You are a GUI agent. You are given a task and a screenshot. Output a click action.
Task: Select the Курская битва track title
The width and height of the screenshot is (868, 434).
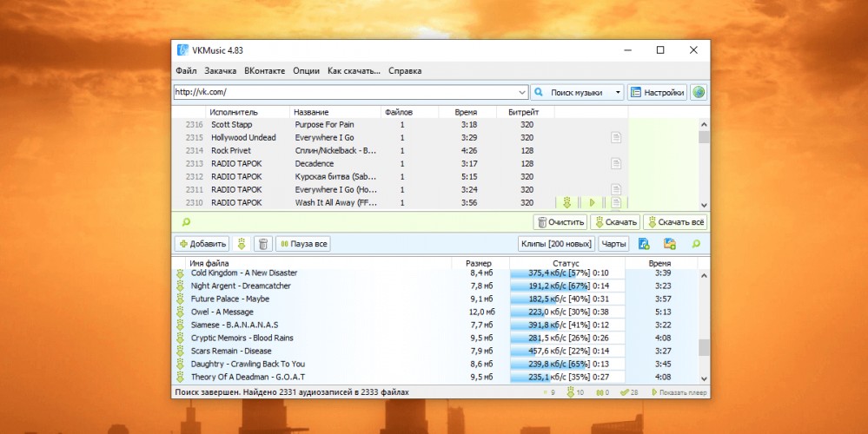point(335,176)
